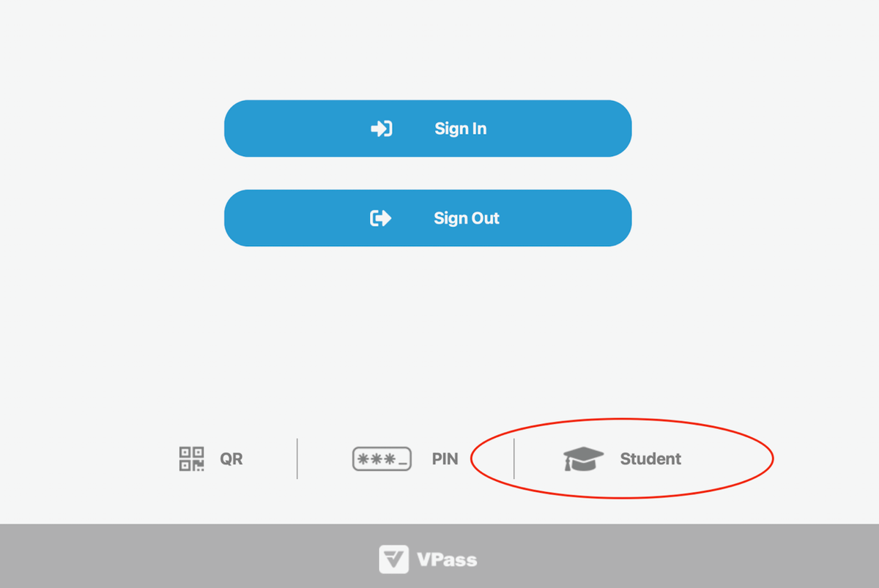
Task: Click the "QR" text label
Action: pos(231,460)
